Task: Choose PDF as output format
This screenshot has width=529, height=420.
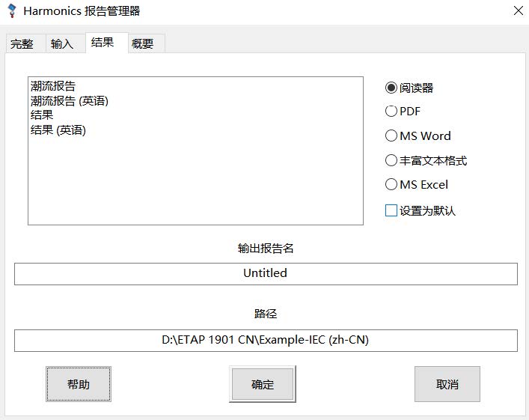Action: pos(391,112)
